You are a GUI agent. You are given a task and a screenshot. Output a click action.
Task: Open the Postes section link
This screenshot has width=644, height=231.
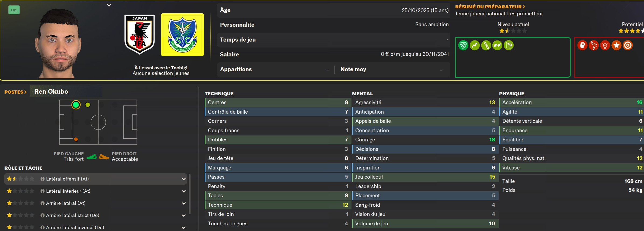[15, 92]
